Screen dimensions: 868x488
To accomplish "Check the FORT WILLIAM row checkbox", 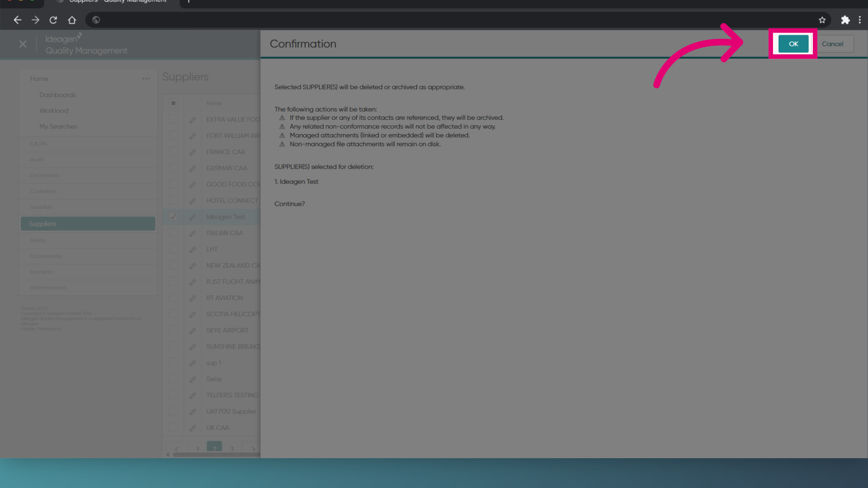I will point(173,136).
